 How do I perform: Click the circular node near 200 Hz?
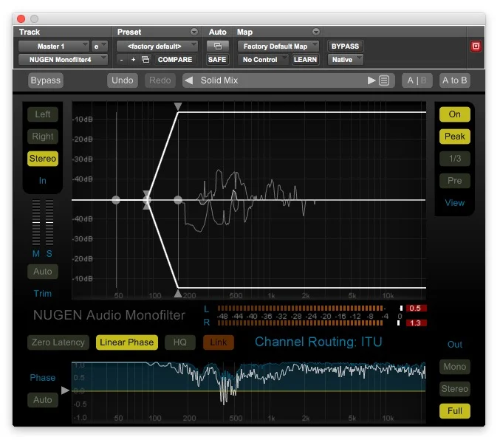pos(178,200)
